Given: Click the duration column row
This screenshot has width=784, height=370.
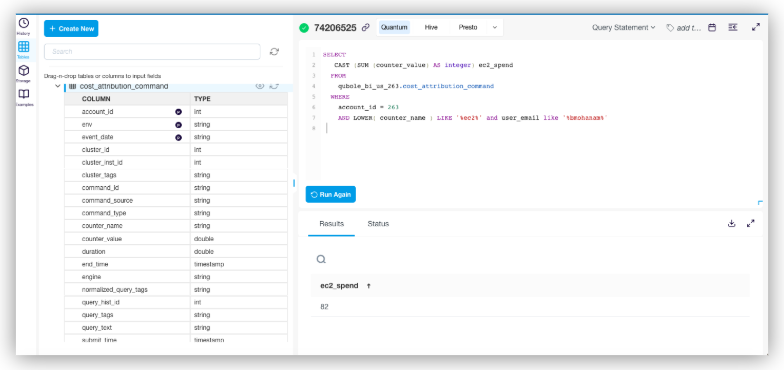Looking at the screenshot, I should tap(176, 252).
